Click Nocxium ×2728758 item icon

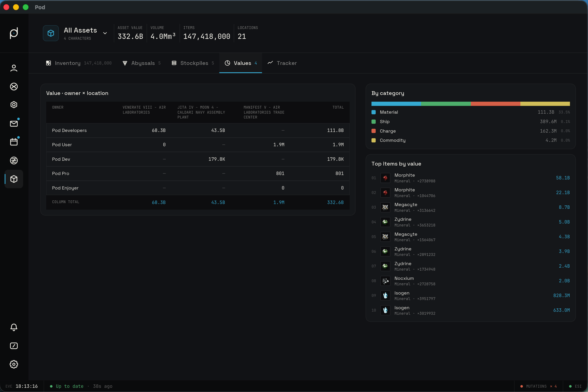385,281
